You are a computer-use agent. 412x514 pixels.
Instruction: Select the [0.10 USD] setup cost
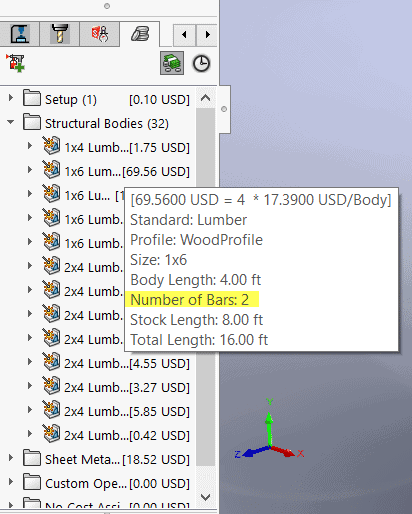(x=159, y=99)
